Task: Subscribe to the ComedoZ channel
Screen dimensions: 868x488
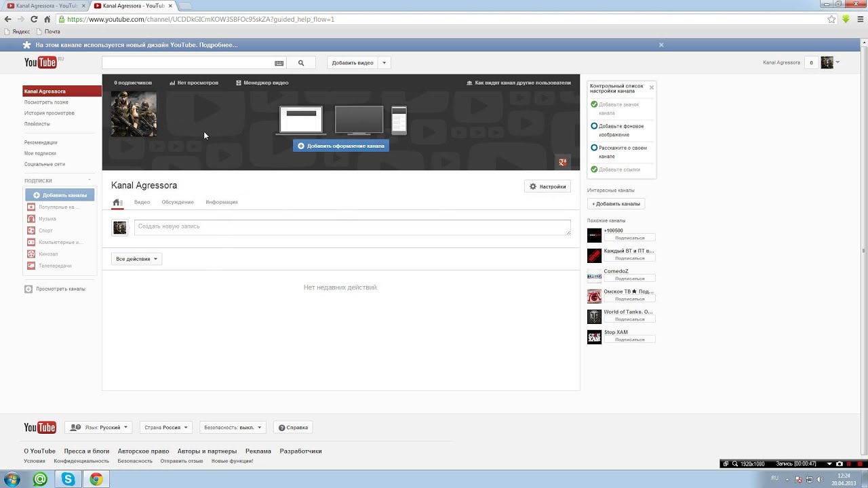Action: tap(630, 279)
